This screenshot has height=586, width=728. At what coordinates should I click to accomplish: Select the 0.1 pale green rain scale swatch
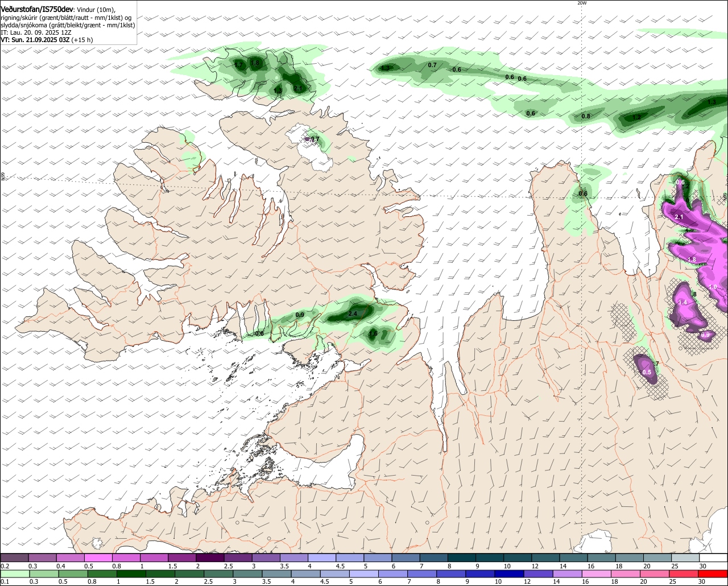click(15, 573)
